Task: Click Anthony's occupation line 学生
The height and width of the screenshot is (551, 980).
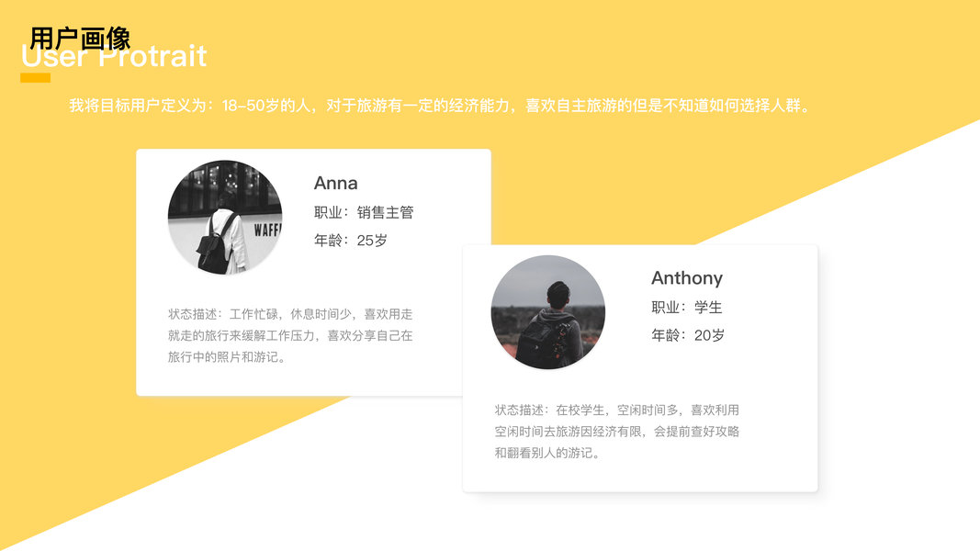Action: point(687,308)
